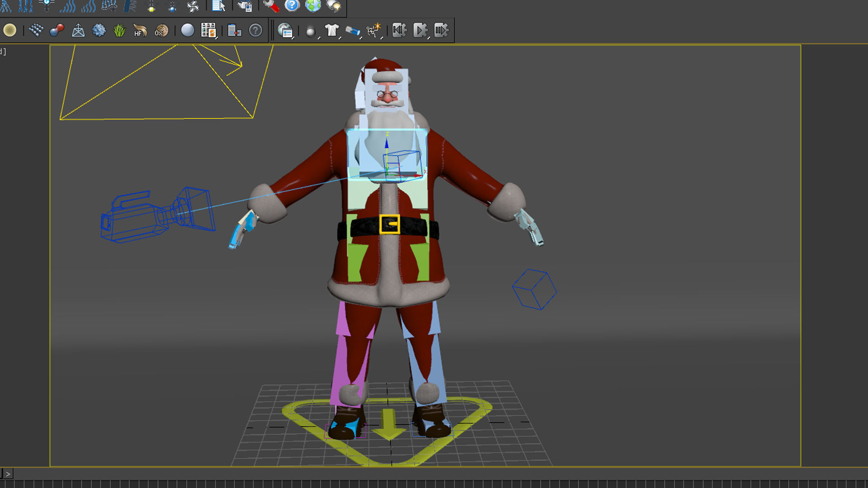Click the brown fur ball icon
Screen dimensions: 868x488
click(161, 30)
